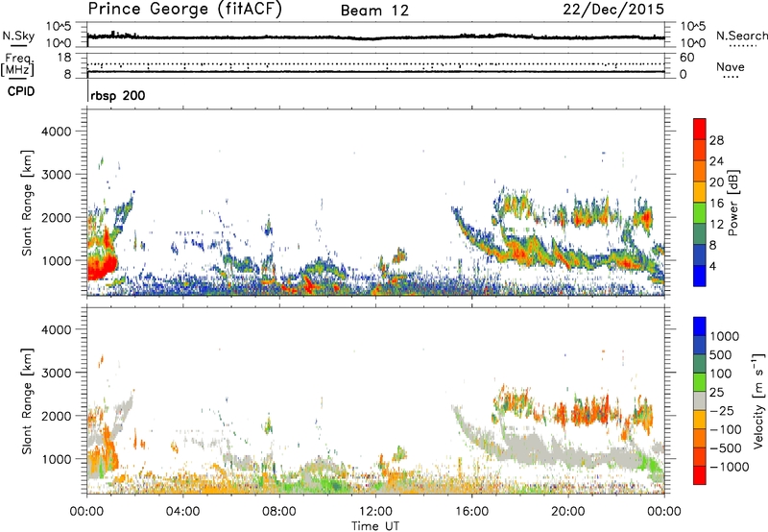Click the '18' frequency axis tick
This screenshot has width=768, height=532.
[x=64, y=57]
